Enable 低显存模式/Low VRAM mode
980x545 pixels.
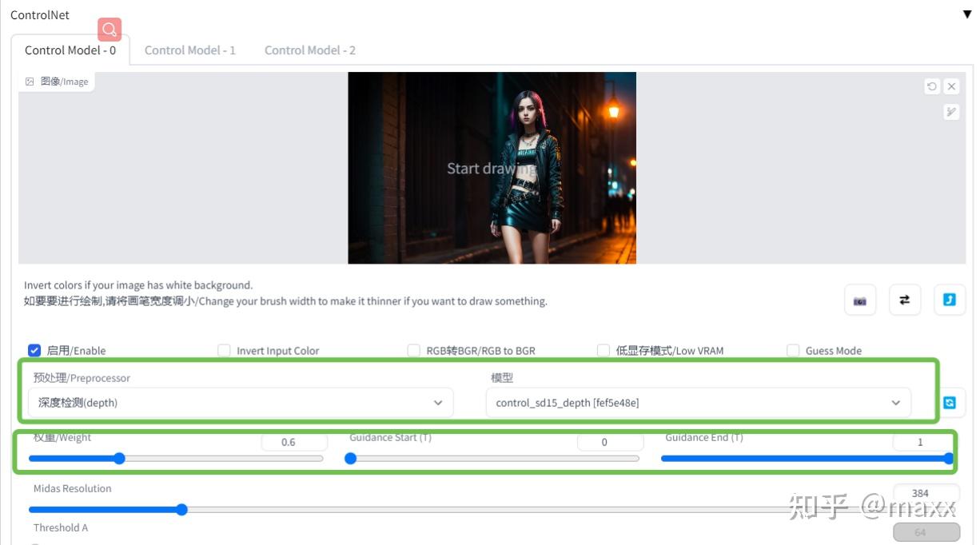click(x=604, y=350)
